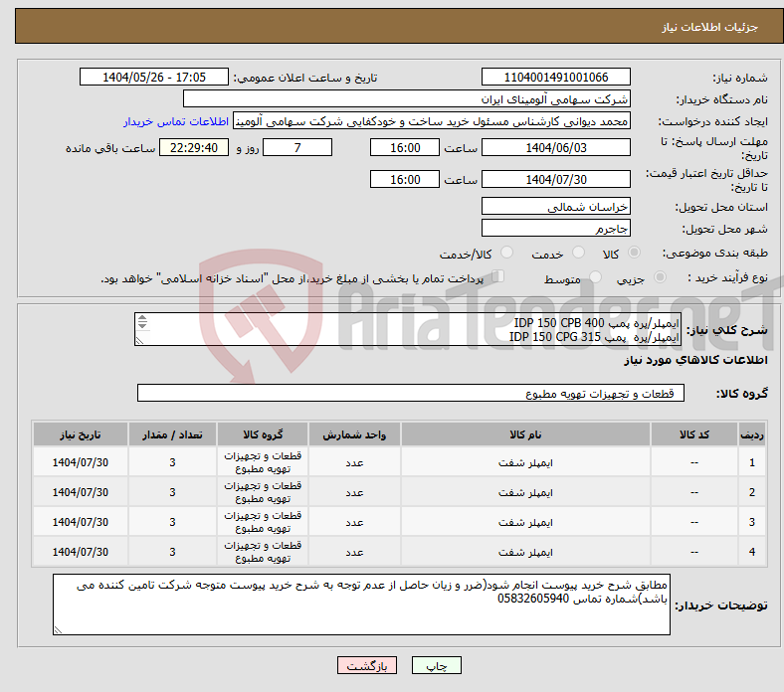Click the resize handle of توضیحات خریدار box
Viewport: 784px width, 692px height.
(58, 630)
